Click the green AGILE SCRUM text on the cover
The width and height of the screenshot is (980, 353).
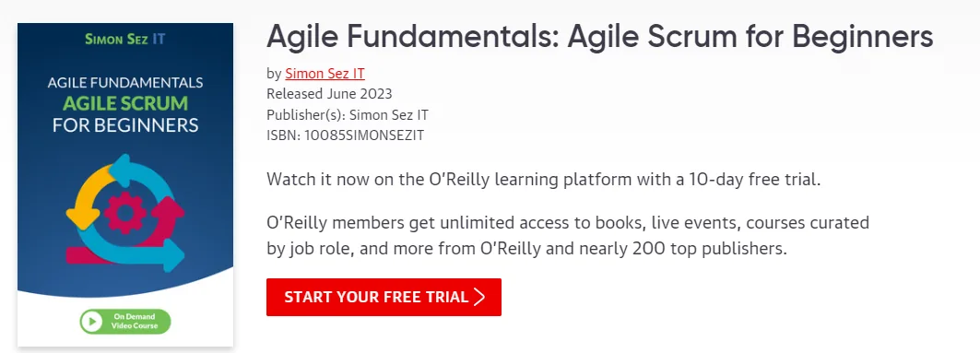tap(125, 102)
